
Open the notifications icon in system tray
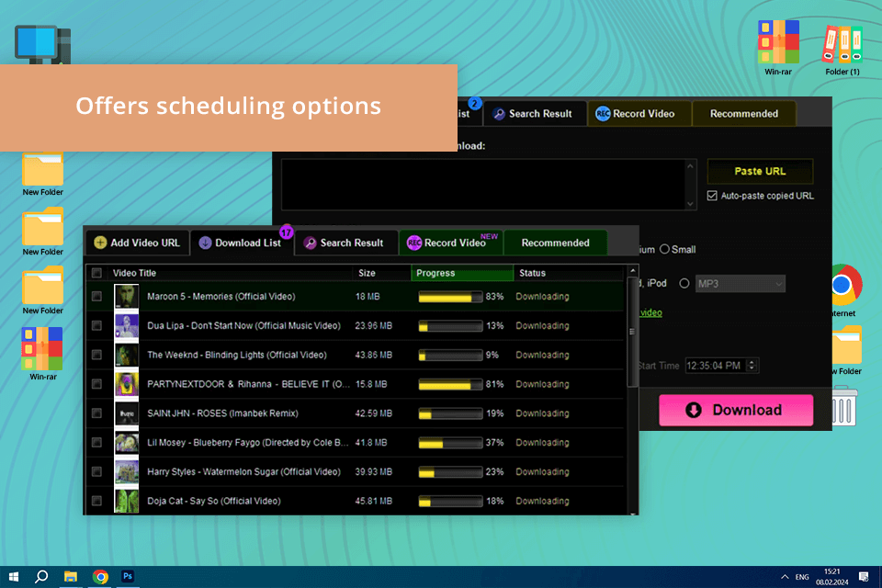click(x=864, y=577)
